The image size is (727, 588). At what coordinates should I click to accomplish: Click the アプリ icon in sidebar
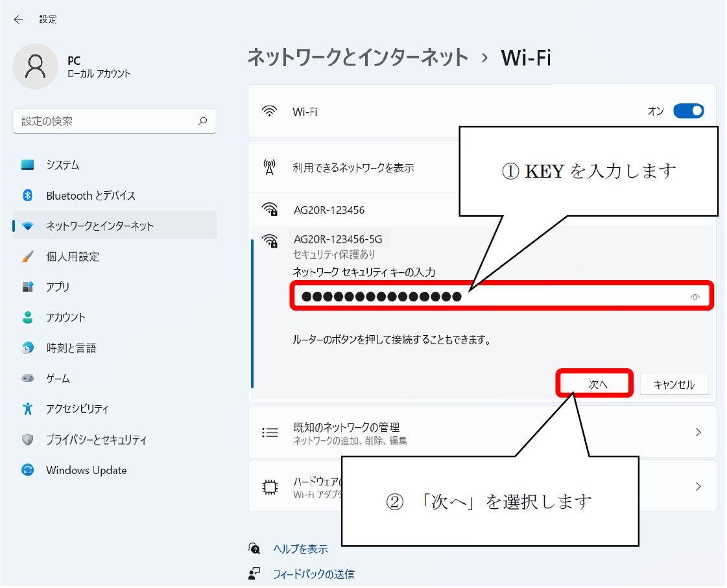coord(27,287)
